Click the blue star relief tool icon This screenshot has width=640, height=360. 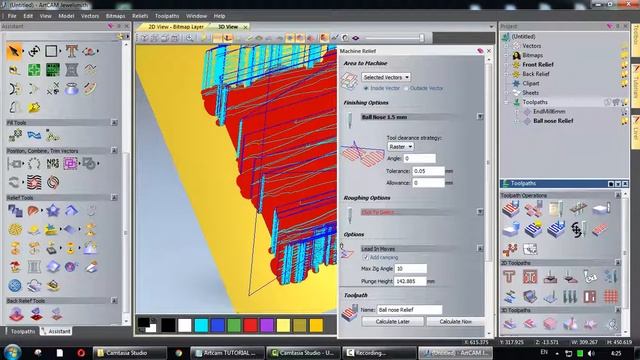point(53,211)
